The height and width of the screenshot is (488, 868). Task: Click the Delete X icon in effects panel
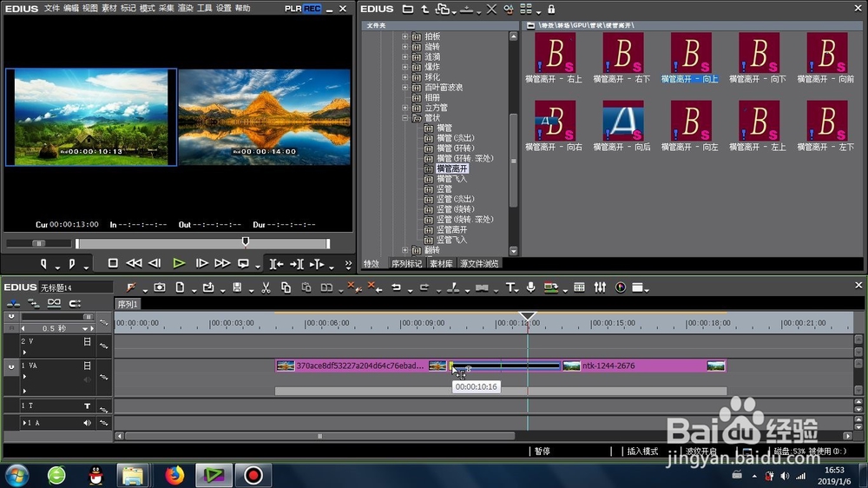(491, 10)
